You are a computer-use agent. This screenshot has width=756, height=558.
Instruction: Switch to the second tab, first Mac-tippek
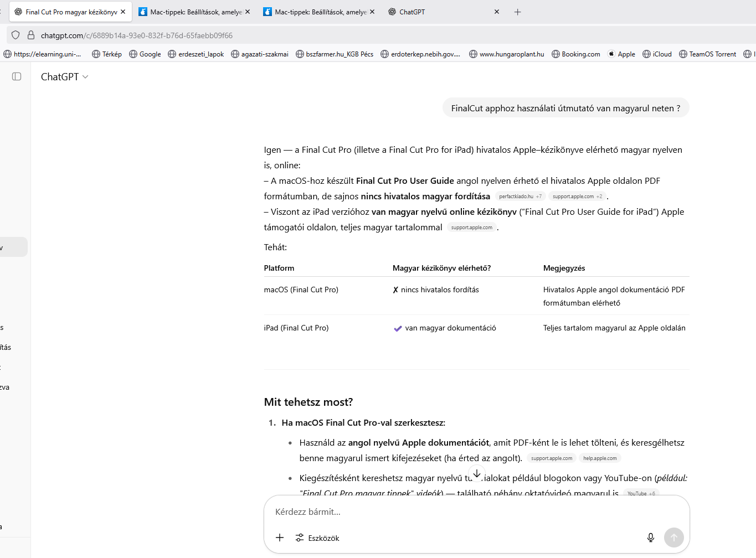pos(194,12)
